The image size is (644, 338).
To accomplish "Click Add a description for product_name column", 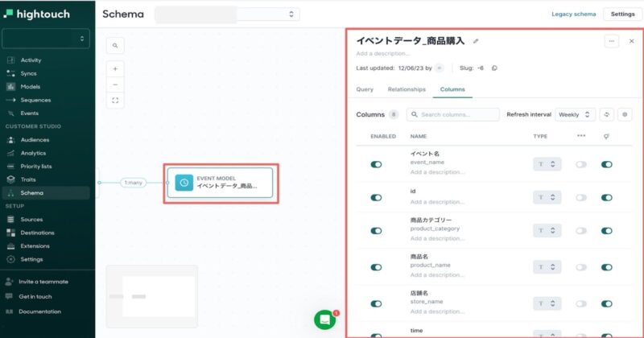I will 437,275.
